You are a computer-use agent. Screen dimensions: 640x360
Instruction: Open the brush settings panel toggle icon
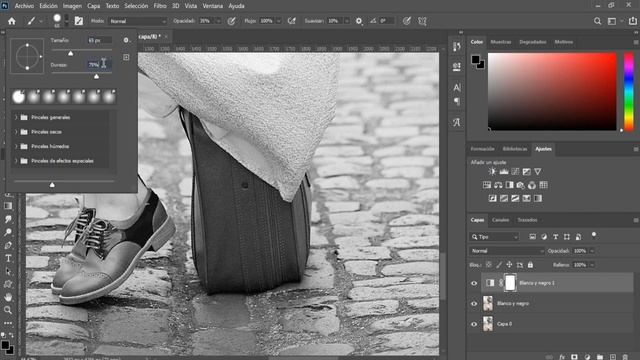79,21
